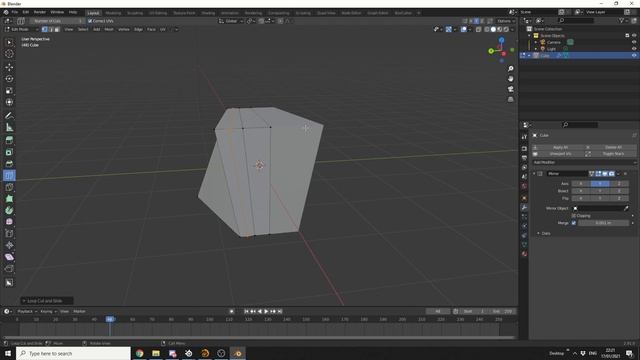
Task: Switch to vertex select mode
Action: click(x=44, y=29)
